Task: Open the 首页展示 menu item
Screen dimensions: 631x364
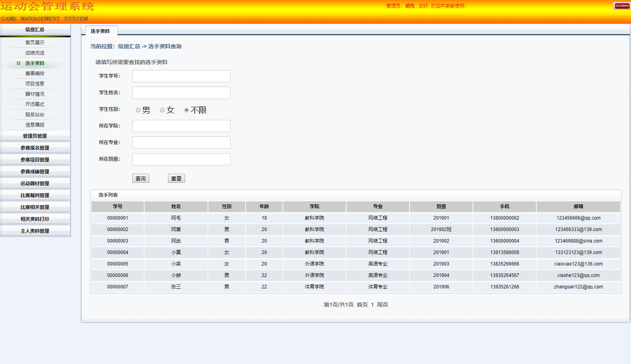Action: tap(35, 43)
